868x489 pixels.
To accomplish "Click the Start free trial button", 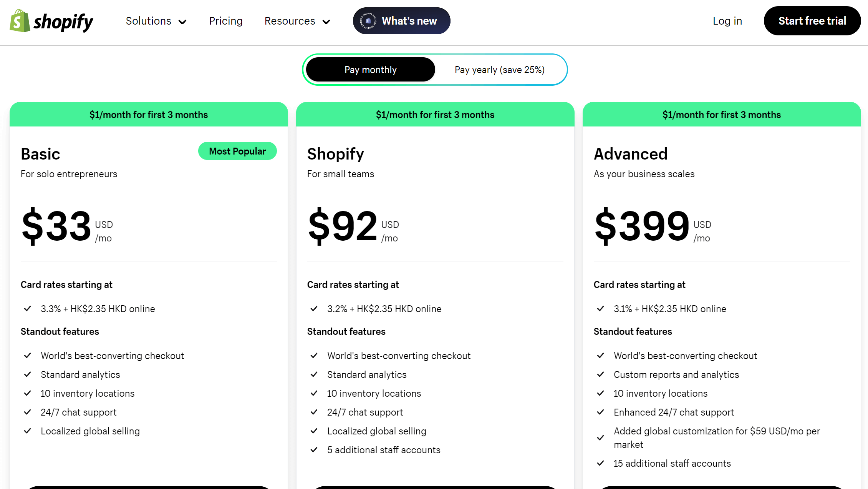I will (812, 21).
